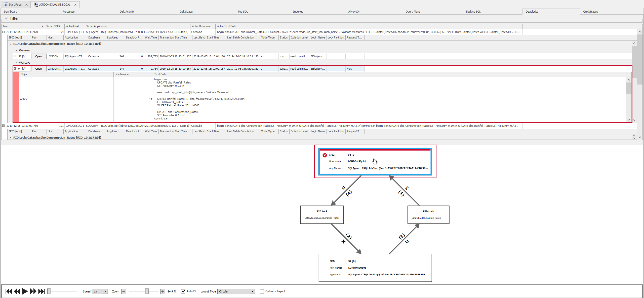Click the server icon on LONDONSQL01.SE.LOCAL tab

click(x=36, y=4)
